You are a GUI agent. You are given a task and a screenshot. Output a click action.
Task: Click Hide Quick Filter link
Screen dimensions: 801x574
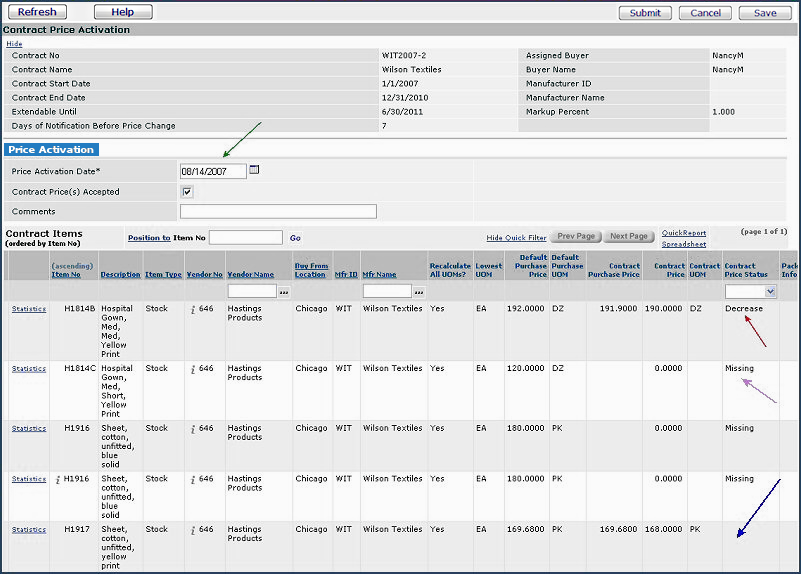[x=516, y=238]
